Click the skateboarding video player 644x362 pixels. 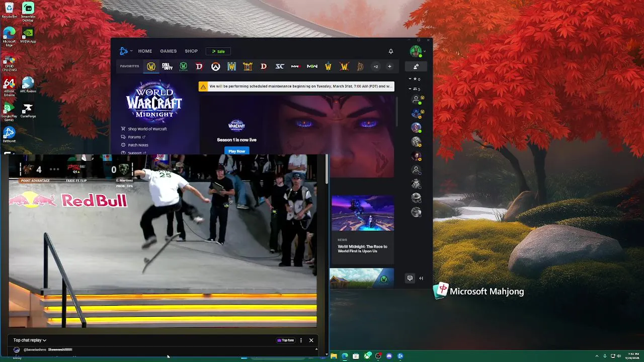(x=163, y=241)
